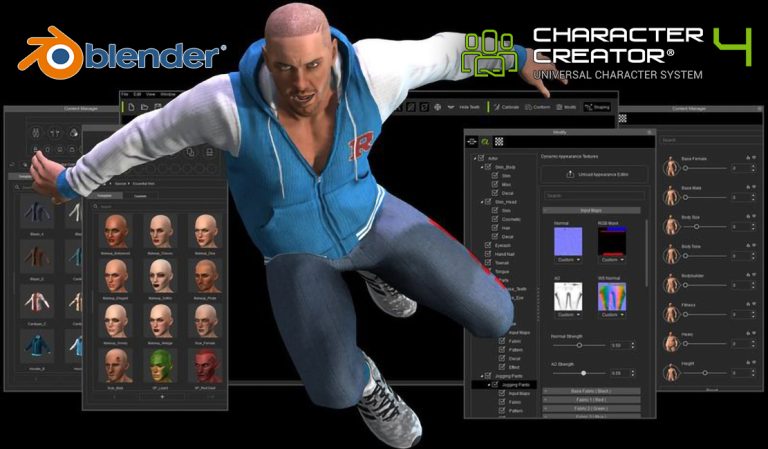The height and width of the screenshot is (449, 768).
Task: Click the Normal map texture thumbnail
Action: (x=568, y=241)
